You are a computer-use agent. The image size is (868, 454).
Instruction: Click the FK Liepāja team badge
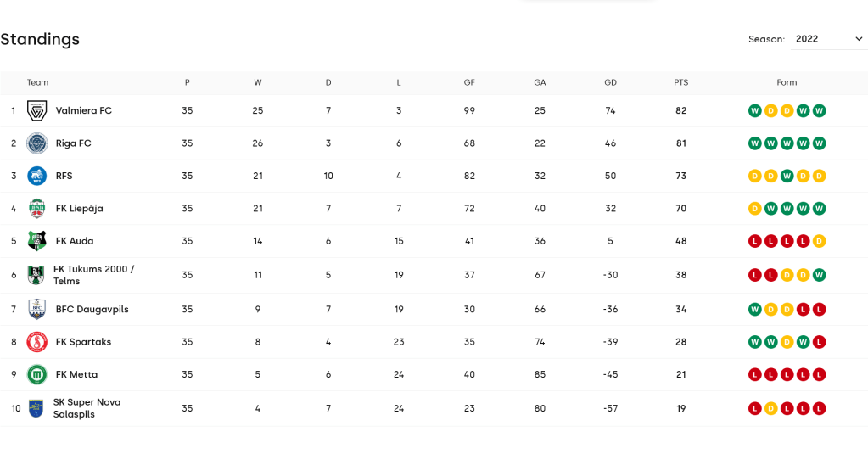[36, 209]
